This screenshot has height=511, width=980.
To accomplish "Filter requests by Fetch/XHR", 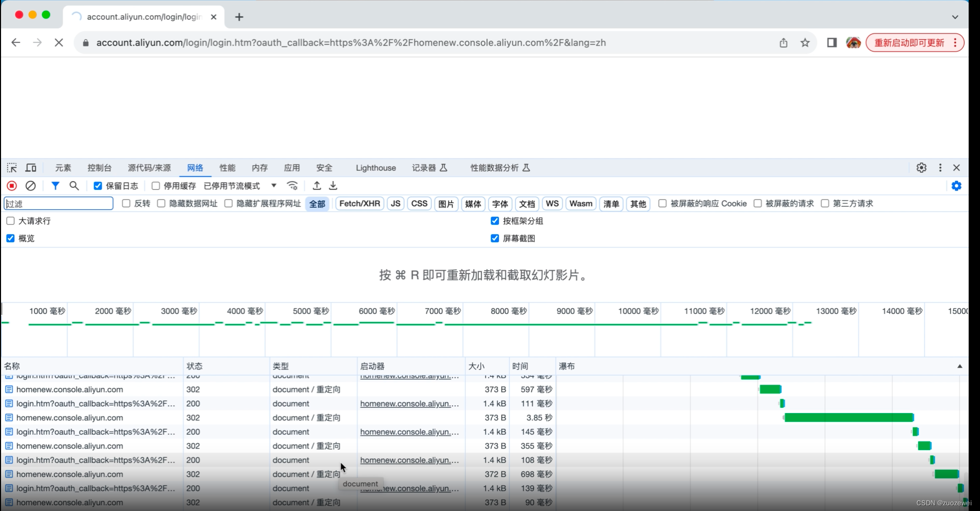I will (x=360, y=204).
